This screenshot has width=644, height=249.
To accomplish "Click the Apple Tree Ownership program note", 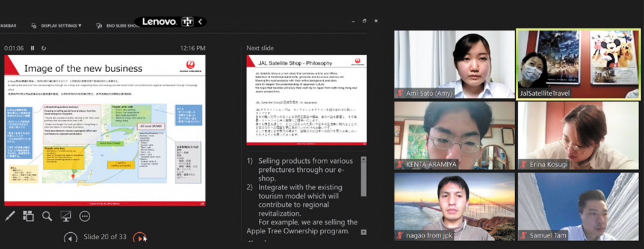I will coord(297,230).
